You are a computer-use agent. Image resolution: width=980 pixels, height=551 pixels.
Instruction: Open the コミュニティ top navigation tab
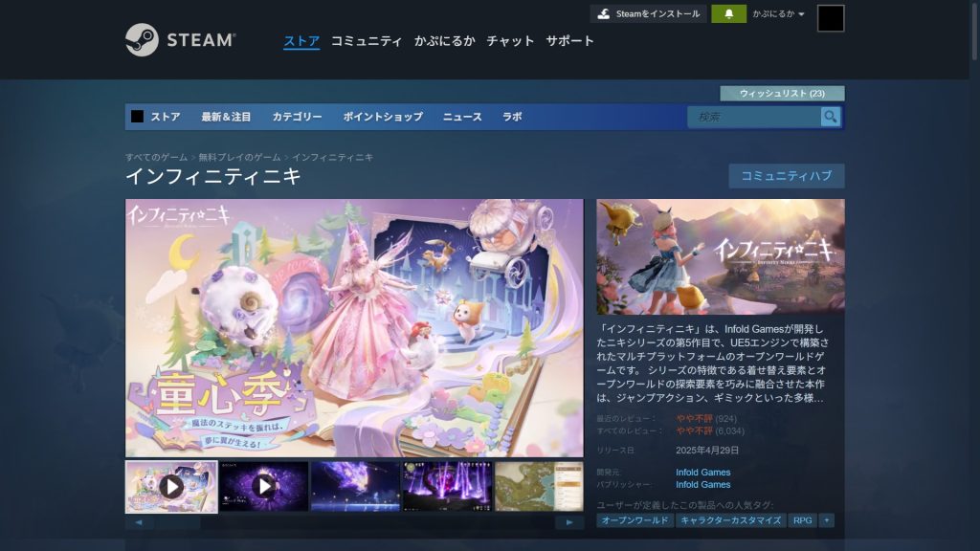tap(367, 41)
